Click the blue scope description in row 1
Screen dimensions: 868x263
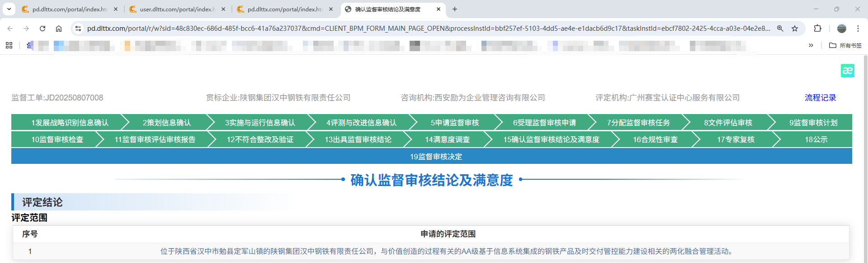click(x=447, y=251)
